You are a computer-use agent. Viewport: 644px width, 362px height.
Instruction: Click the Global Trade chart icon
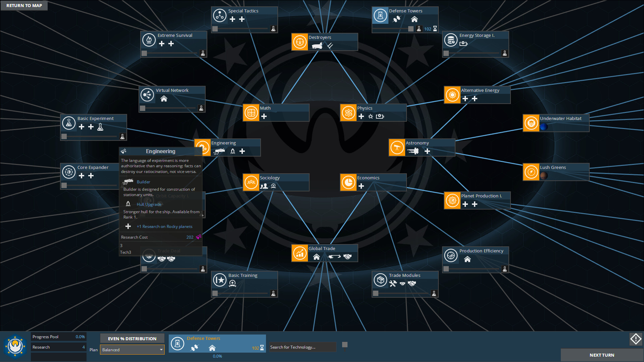[300, 253]
